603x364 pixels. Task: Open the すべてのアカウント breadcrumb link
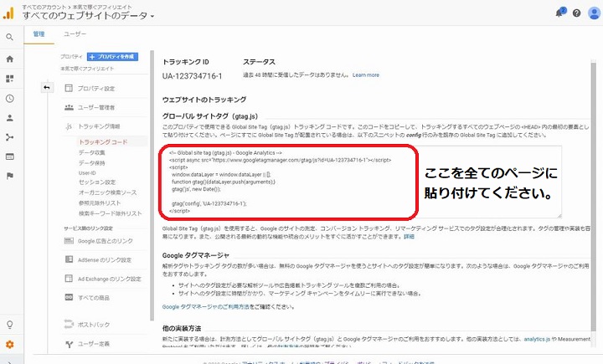click(x=44, y=7)
